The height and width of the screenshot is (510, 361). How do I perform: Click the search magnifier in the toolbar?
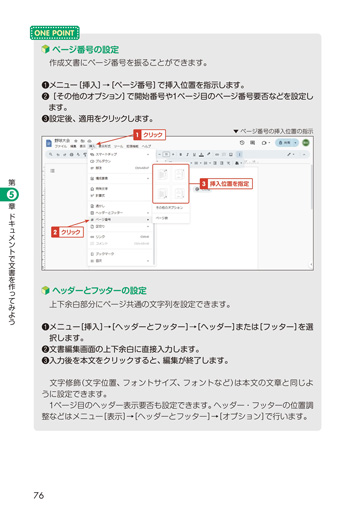click(x=51, y=154)
